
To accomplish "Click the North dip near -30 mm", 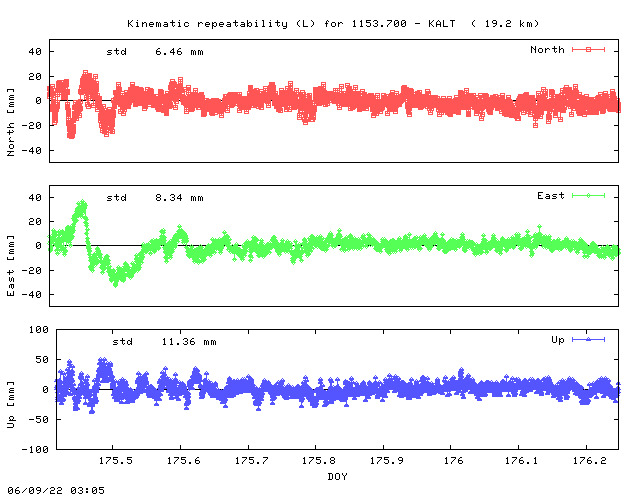I will click(x=71, y=134).
